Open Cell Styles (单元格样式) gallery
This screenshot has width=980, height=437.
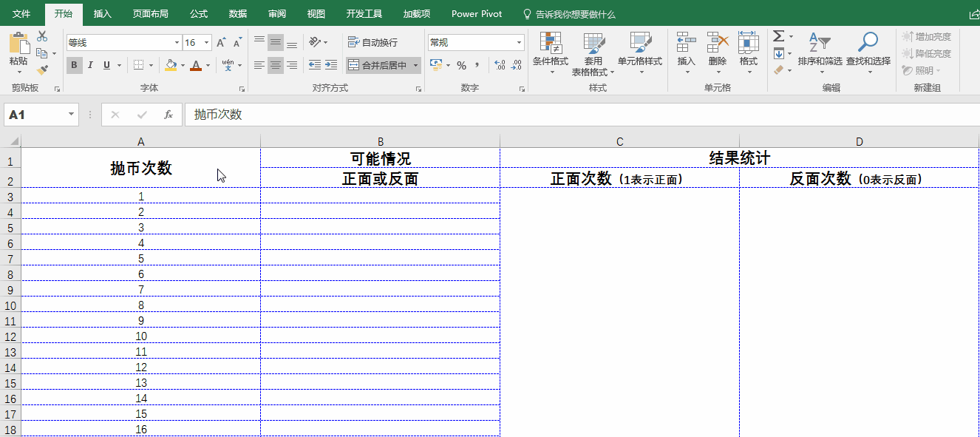click(x=640, y=52)
